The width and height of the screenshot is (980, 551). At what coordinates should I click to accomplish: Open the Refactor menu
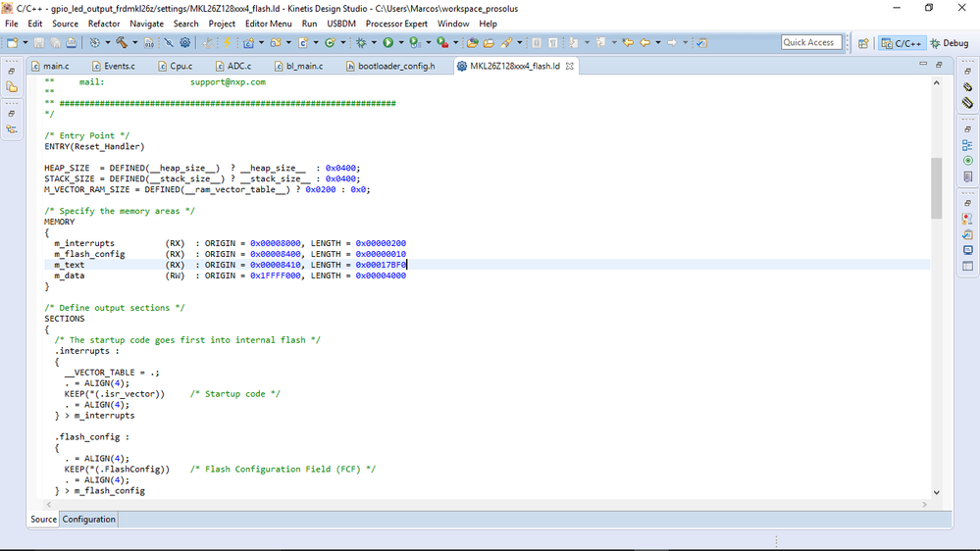tap(104, 24)
